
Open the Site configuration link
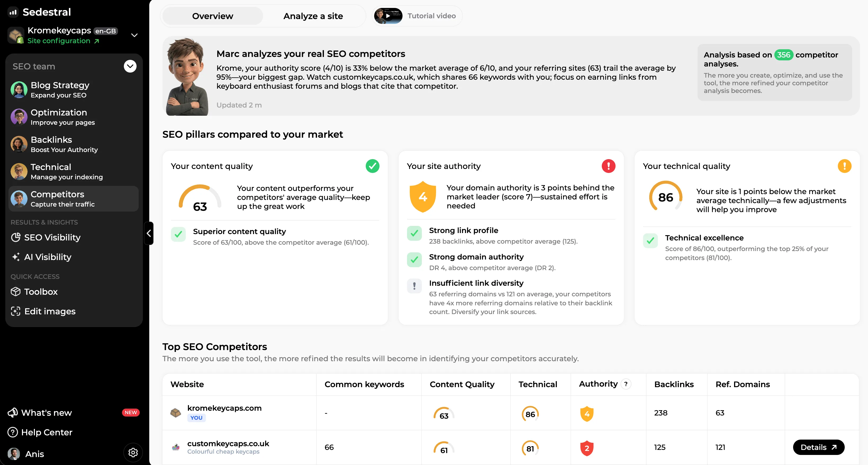63,41
